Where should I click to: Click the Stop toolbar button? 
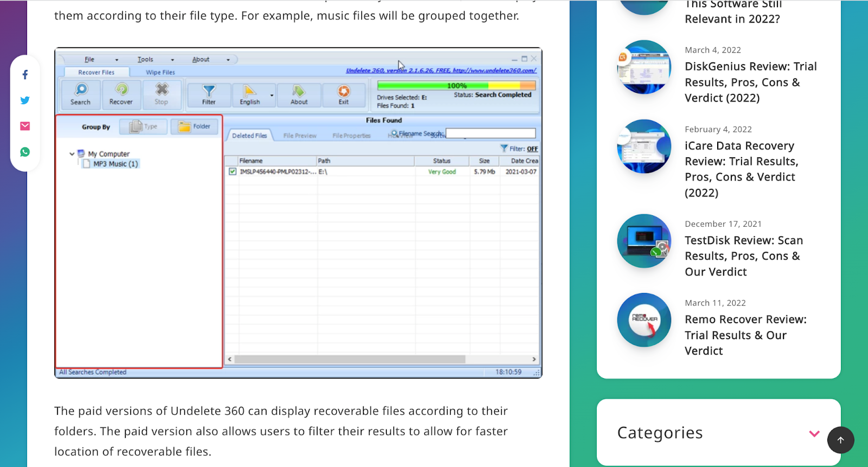coord(162,94)
